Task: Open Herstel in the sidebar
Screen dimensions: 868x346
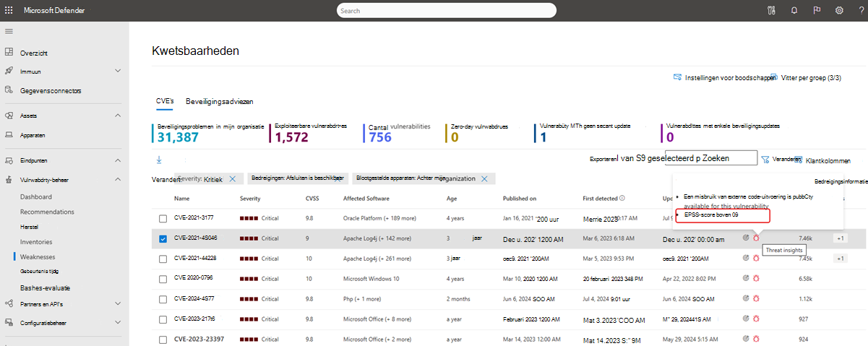Action: 30,226
